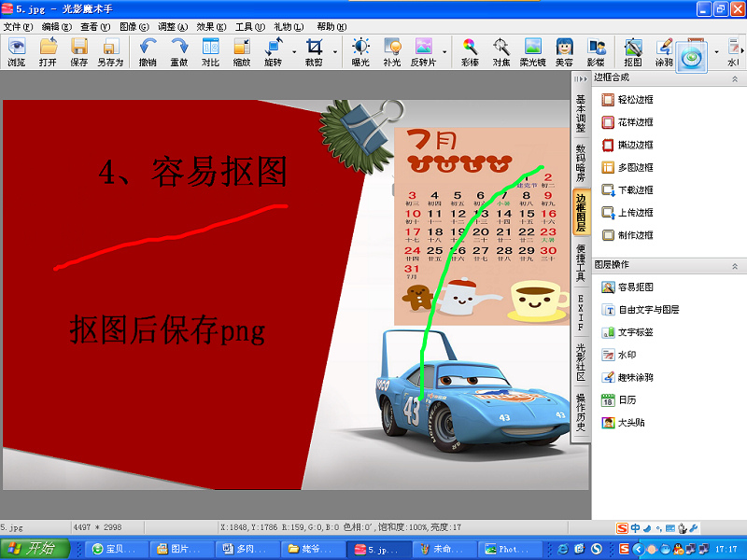Viewport: 747px width, 560px height.
Task: Click the 反转片 reversal film icon
Action: click(x=423, y=51)
